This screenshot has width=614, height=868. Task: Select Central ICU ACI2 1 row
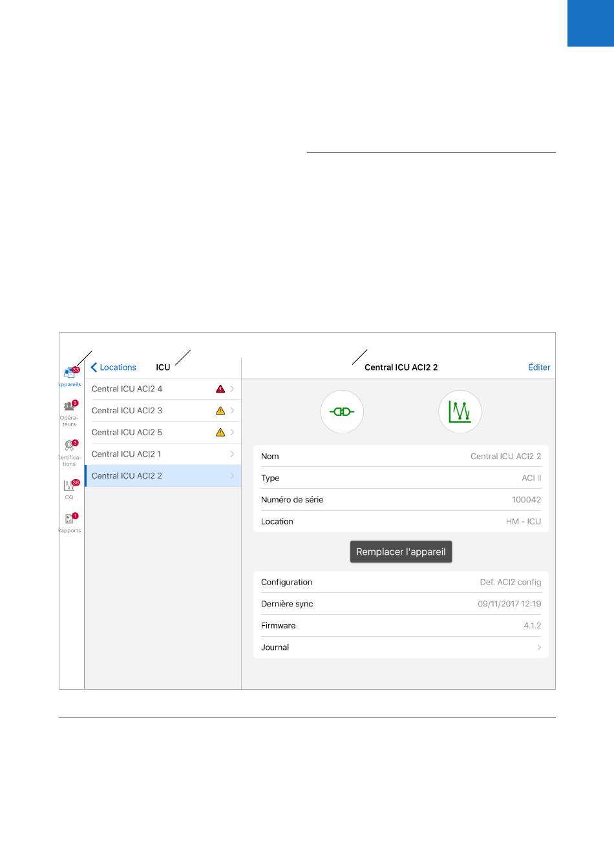tap(163, 454)
